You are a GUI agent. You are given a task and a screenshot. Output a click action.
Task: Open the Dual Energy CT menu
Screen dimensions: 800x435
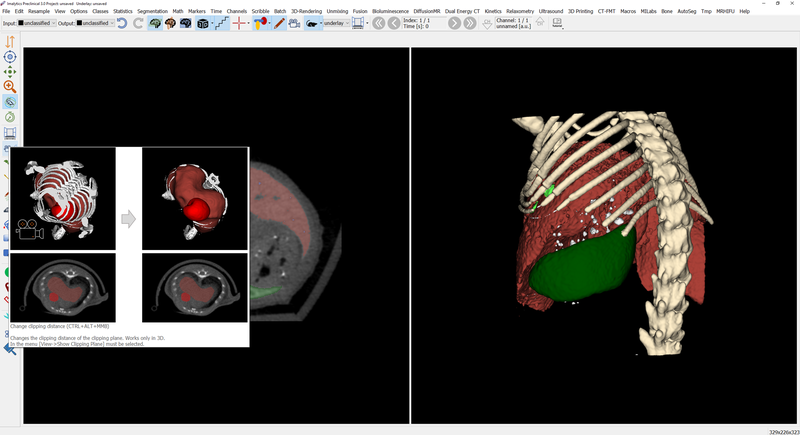pos(462,11)
